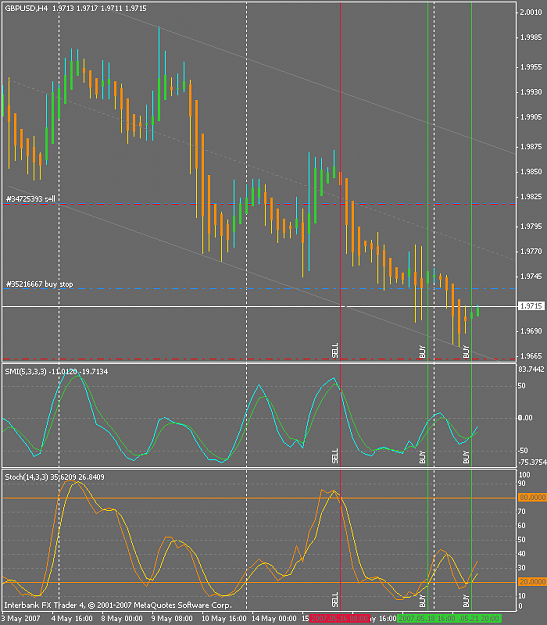The height and width of the screenshot is (625, 547).
Task: Click the 2.0010 price scale value
Action: click(531, 12)
